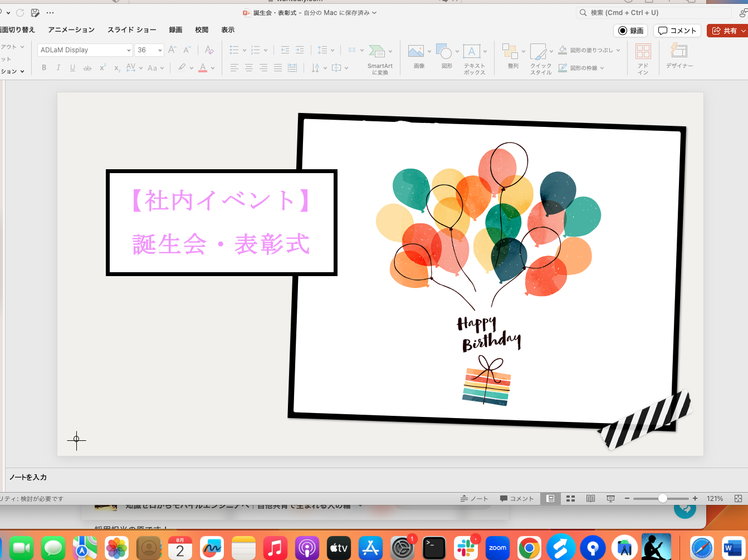Switch to reading view icon in status bar
Viewport: 748px width, 560px height.
tap(590, 498)
